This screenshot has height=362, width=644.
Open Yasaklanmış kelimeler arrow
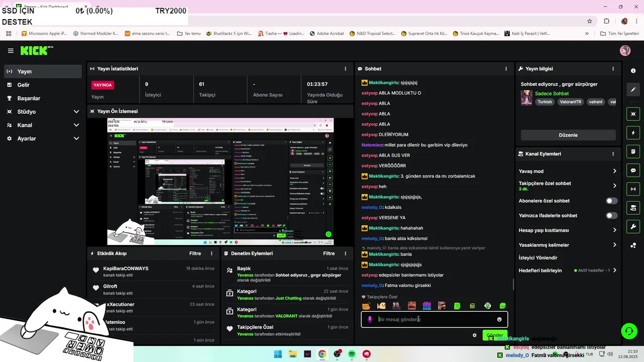[x=614, y=245]
